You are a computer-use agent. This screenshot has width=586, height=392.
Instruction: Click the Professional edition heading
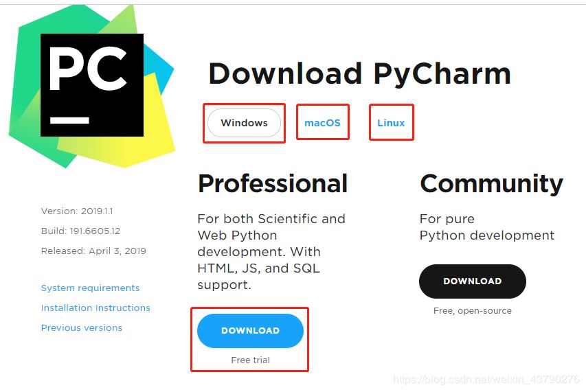(x=273, y=184)
